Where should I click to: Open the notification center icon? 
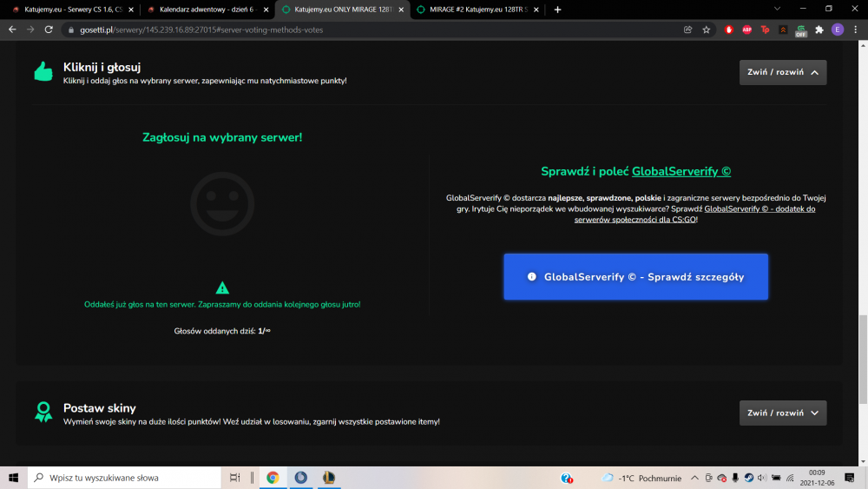(x=850, y=478)
